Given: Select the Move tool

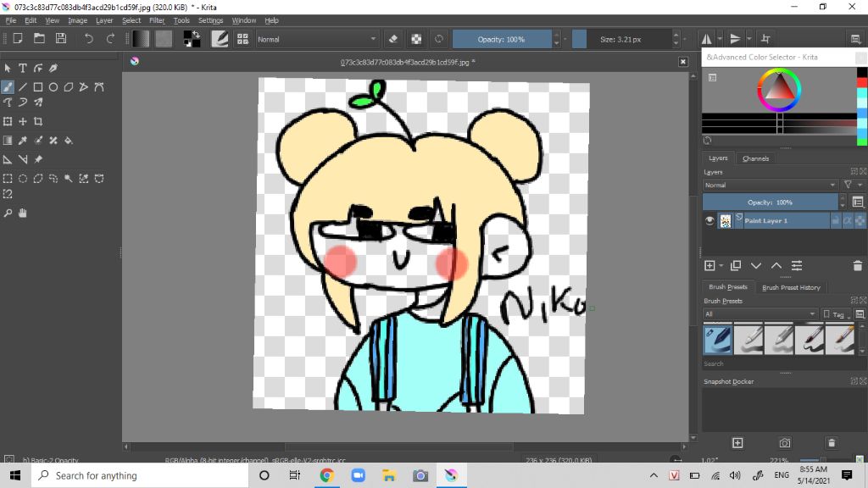Looking at the screenshot, I should [x=23, y=121].
